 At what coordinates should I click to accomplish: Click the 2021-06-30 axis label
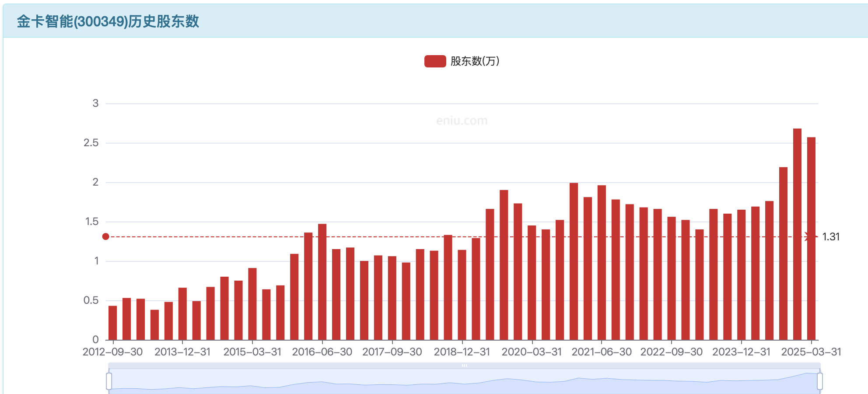(602, 352)
